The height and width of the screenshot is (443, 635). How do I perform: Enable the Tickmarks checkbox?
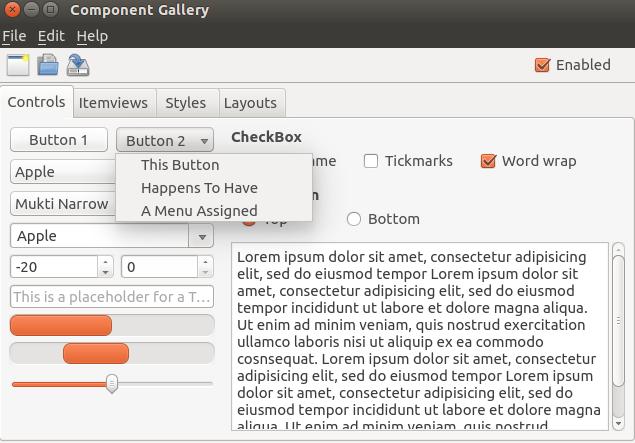371,161
